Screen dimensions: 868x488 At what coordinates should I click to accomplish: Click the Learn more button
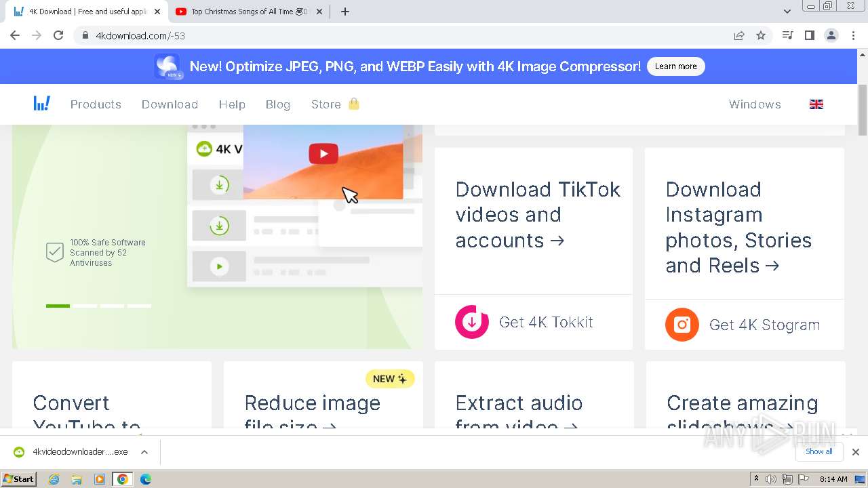[x=676, y=66]
